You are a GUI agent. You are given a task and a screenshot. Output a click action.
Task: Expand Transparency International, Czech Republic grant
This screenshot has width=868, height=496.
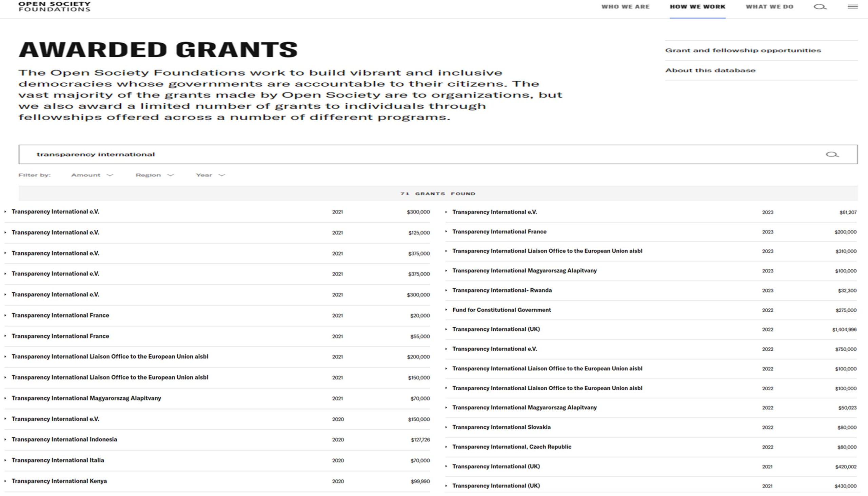(651, 447)
